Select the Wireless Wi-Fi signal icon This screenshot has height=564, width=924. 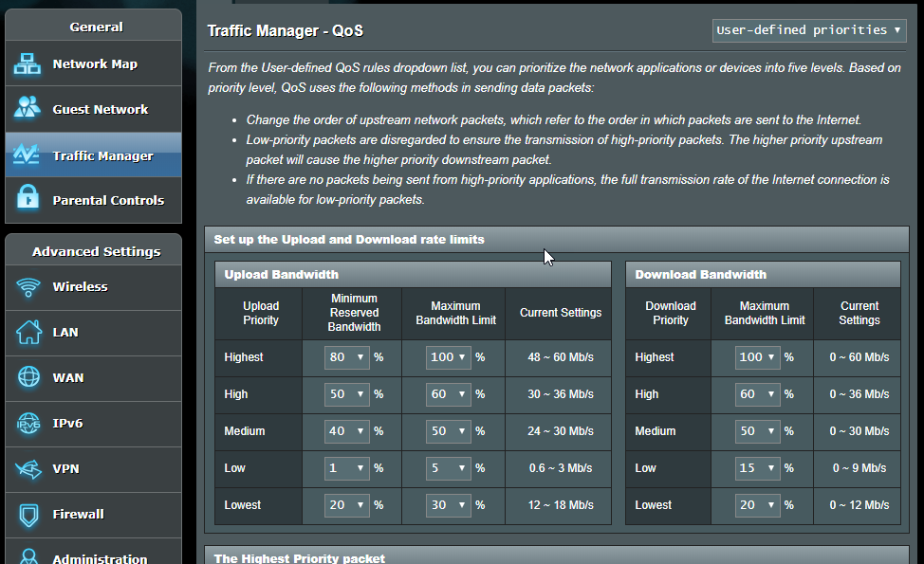tap(28, 287)
